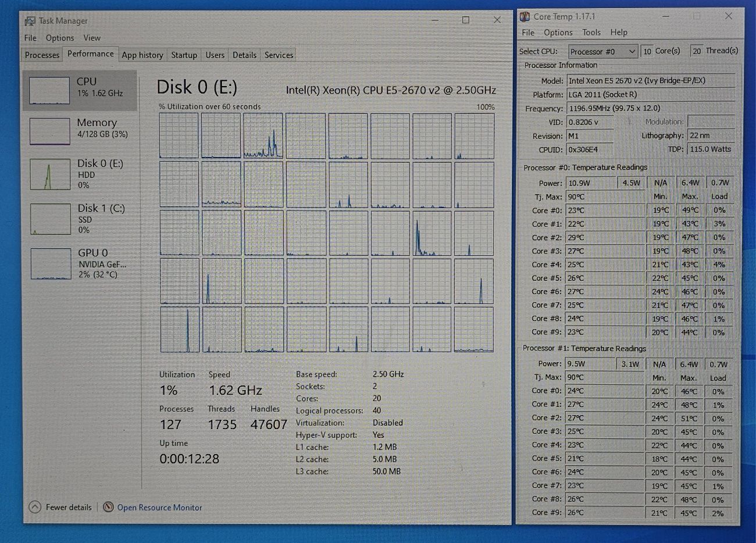Open Task Manager Options menu
Image resolution: width=756 pixels, height=543 pixels.
60,38
